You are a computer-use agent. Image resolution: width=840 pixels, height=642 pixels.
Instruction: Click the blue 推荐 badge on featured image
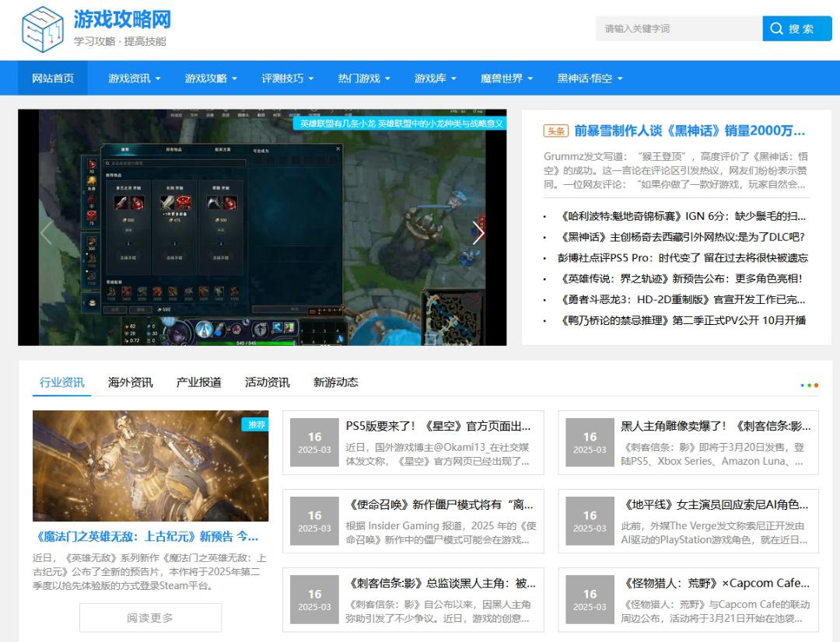pyautogui.click(x=256, y=424)
